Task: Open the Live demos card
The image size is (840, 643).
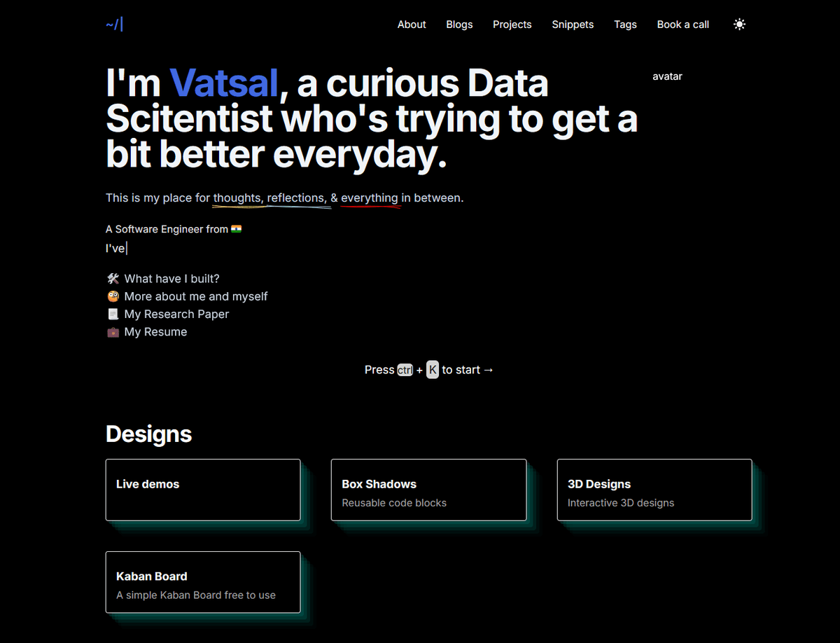Action: [x=203, y=490]
